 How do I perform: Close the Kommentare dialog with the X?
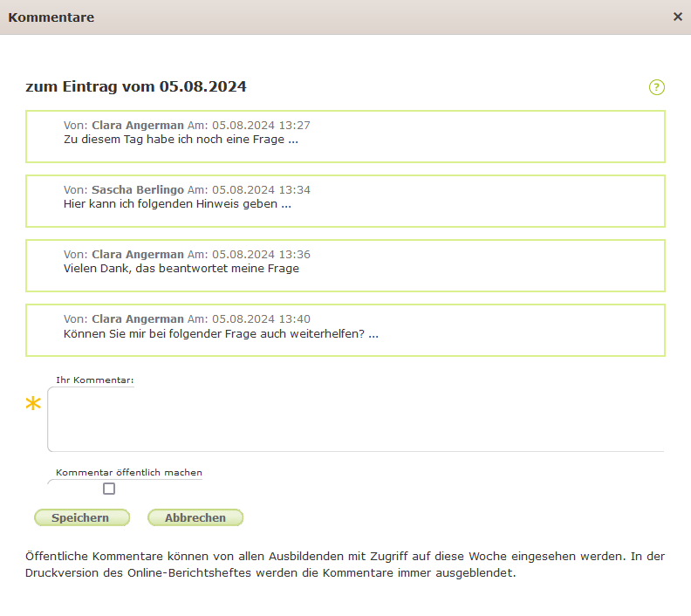[678, 17]
